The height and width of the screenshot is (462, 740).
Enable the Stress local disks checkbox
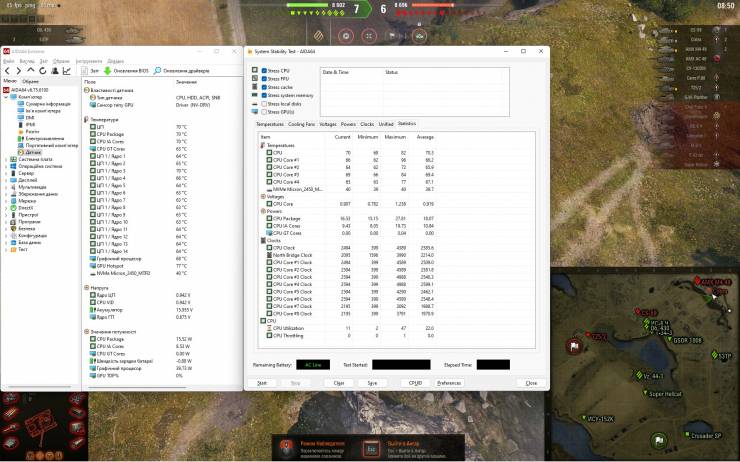tap(264, 104)
